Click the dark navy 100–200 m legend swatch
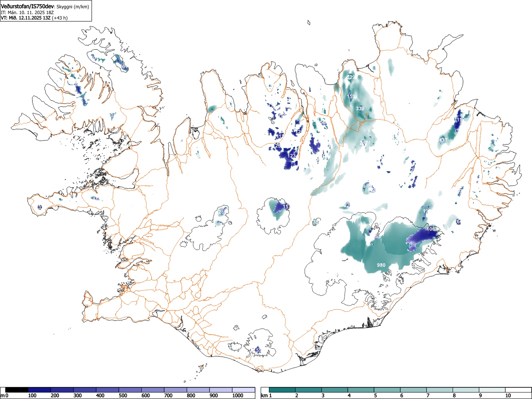The image size is (532, 399). click(x=39, y=390)
